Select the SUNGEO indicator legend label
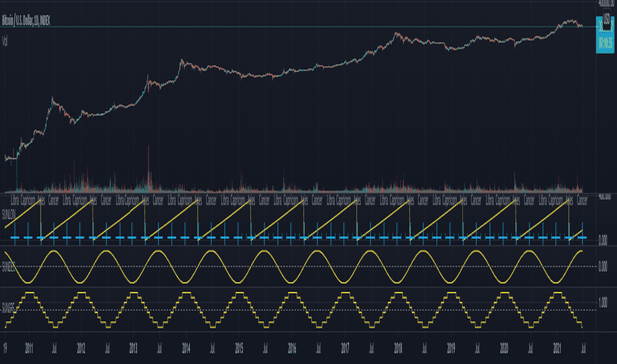 tap(9, 308)
